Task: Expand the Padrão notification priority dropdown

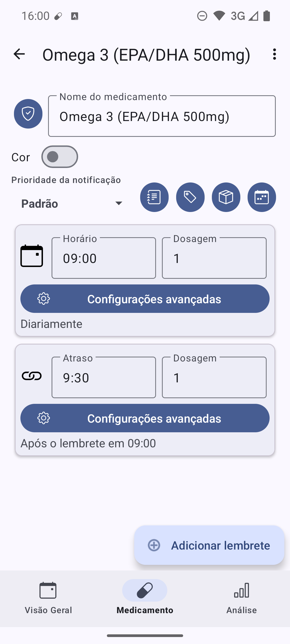Action: click(x=73, y=203)
